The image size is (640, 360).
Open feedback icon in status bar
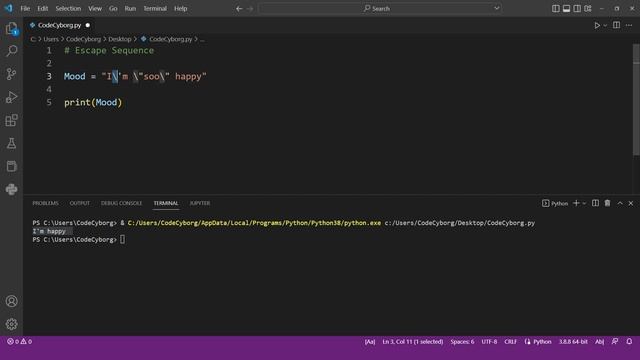pos(615,341)
